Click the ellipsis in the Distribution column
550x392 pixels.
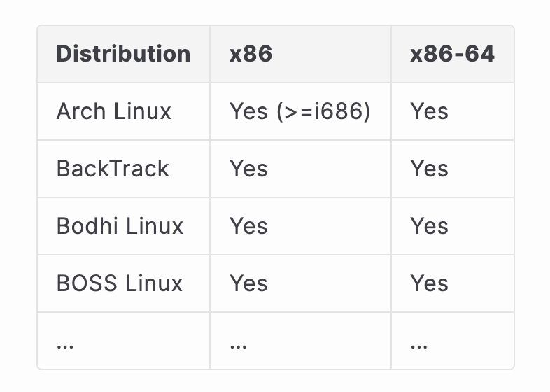(x=65, y=344)
